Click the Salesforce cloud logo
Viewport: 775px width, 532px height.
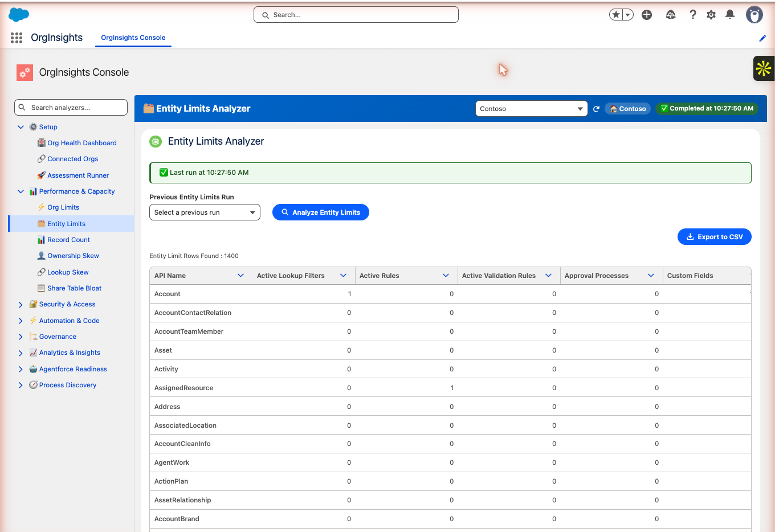(19, 15)
